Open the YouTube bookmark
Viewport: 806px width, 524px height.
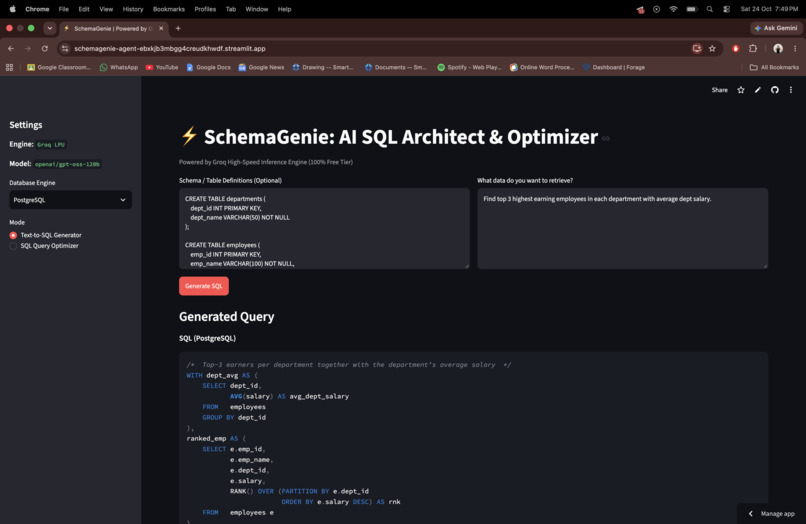(162, 67)
